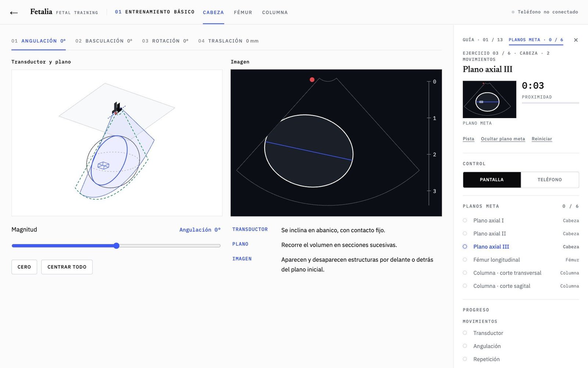Click the Magnitud slider handle
This screenshot has width=588, height=368.
click(116, 246)
